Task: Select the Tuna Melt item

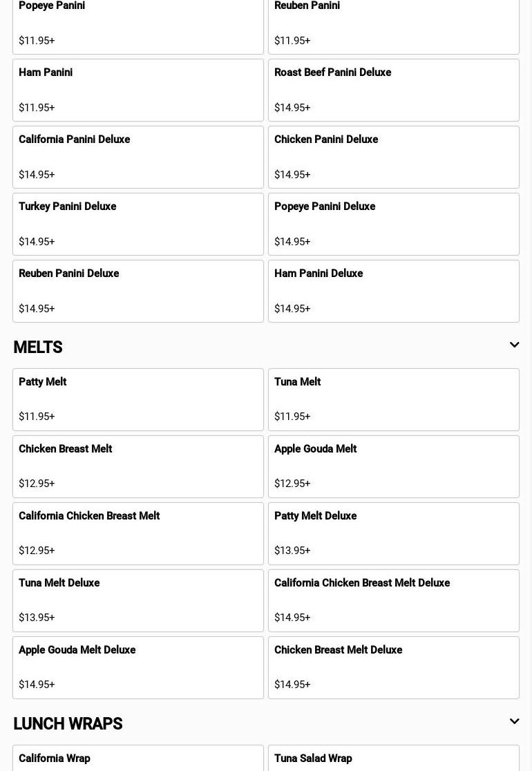Action: point(394,399)
